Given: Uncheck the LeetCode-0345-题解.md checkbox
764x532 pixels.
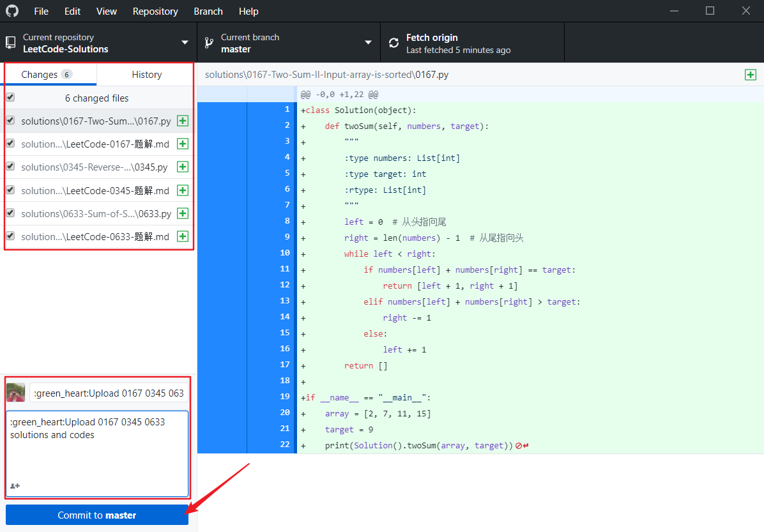Looking at the screenshot, I should pos(10,190).
